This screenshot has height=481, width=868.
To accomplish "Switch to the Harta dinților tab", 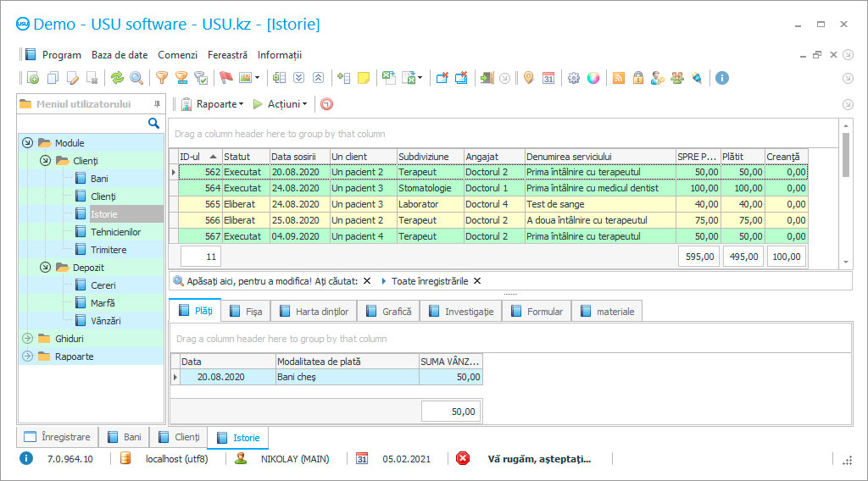I will tap(313, 312).
